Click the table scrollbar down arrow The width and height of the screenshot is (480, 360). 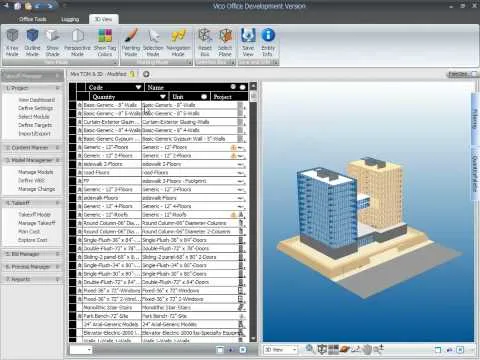pyautogui.click(x=253, y=338)
